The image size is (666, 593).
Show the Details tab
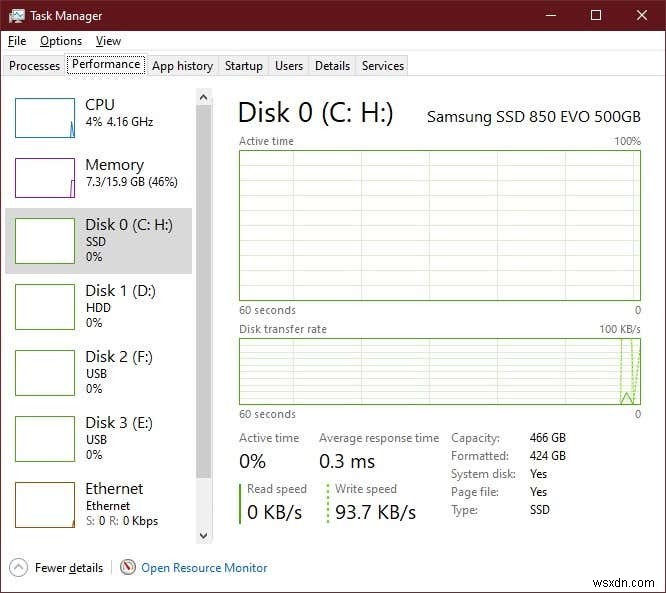tap(332, 66)
